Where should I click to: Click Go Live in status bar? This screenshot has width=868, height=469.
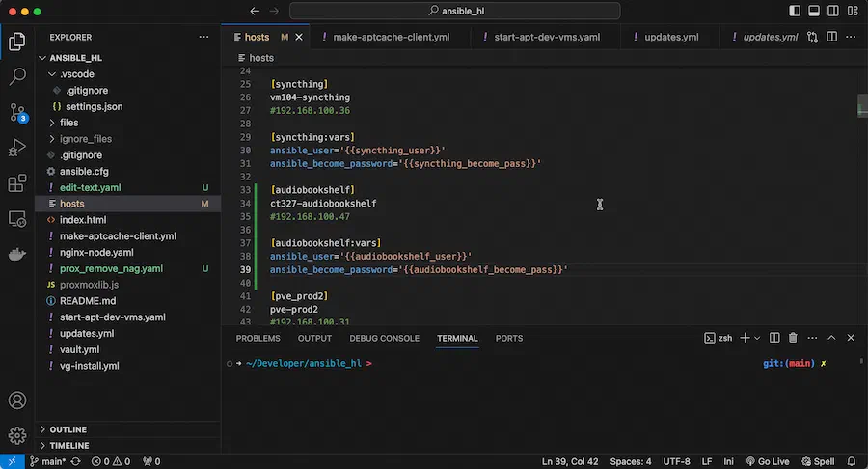[x=768, y=461]
